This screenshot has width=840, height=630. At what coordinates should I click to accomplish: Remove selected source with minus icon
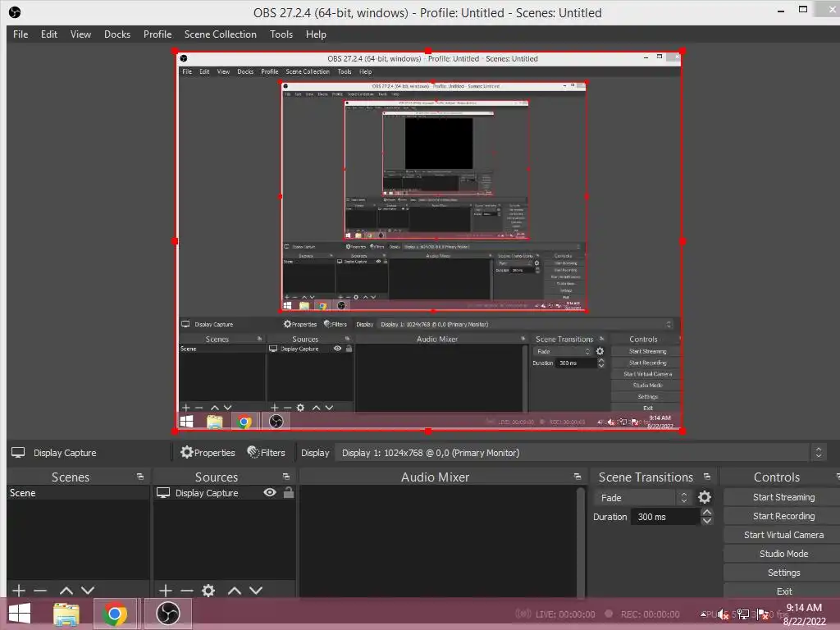click(186, 591)
